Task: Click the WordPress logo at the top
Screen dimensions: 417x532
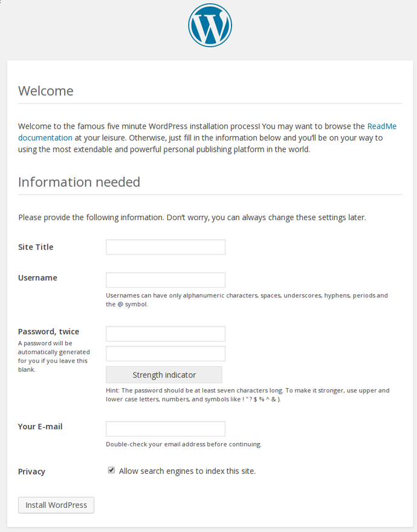Action: tap(210, 25)
